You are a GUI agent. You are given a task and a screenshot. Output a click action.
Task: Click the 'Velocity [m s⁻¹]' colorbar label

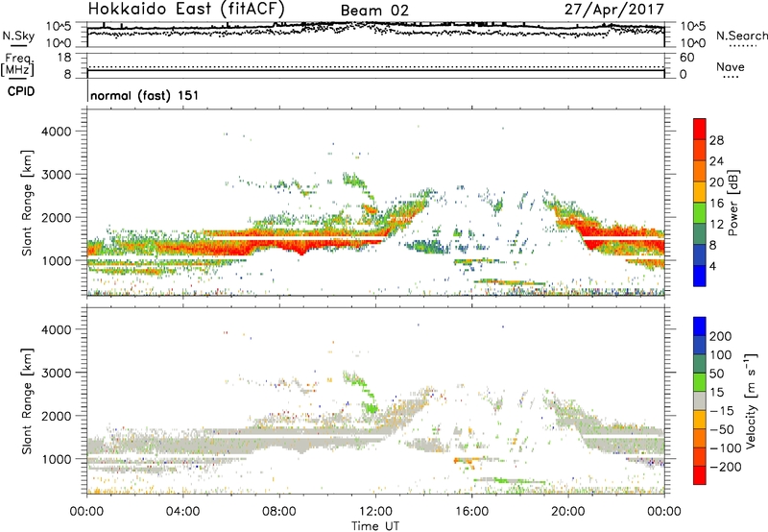[x=750, y=400]
